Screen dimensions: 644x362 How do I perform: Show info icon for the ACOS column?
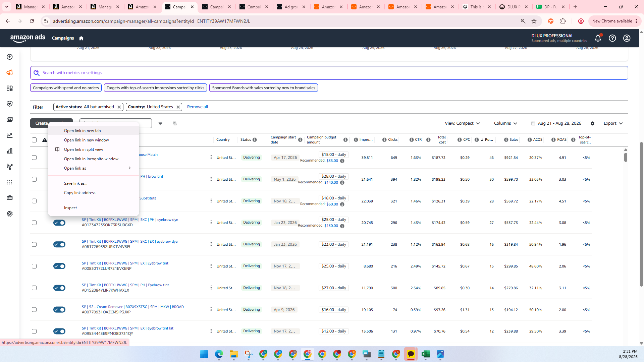pyautogui.click(x=530, y=140)
